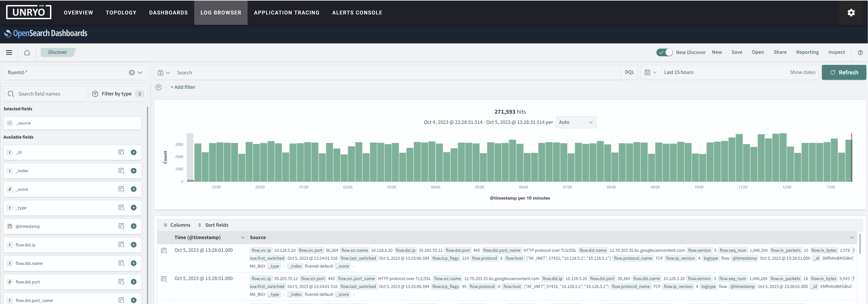Select the _source selected field
This screenshot has height=304, width=868.
click(x=72, y=123)
